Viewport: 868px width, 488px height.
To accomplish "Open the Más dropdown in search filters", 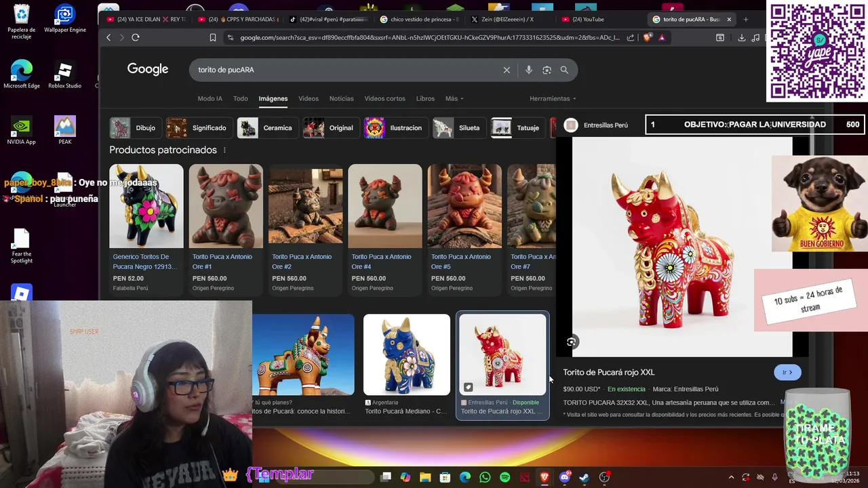I will click(454, 98).
